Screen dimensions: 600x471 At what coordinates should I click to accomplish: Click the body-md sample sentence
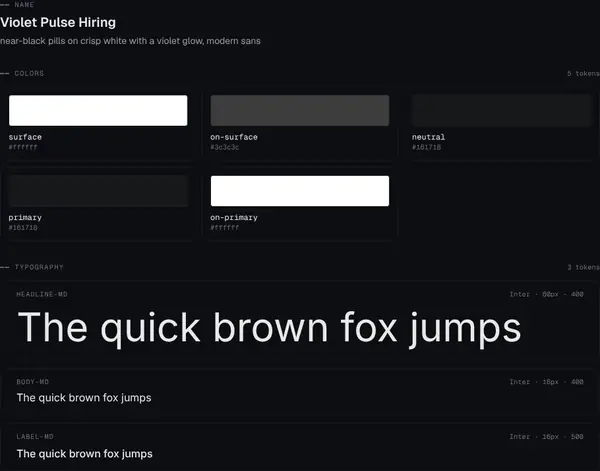coord(84,398)
